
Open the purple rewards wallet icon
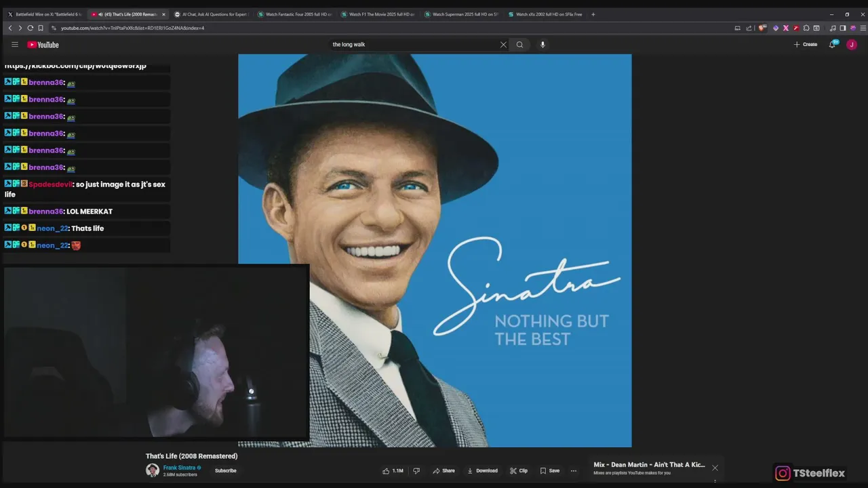click(852, 28)
